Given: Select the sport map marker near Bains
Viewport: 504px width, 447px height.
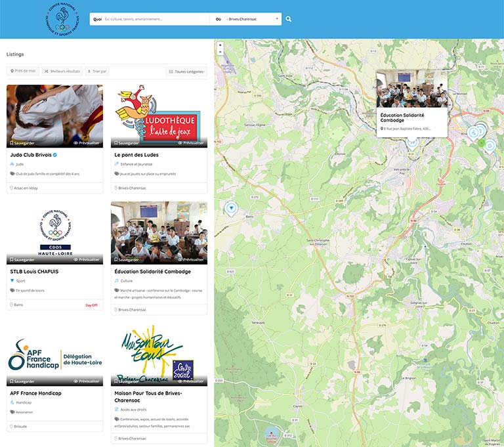Looking at the screenshot, I should 231,209.
